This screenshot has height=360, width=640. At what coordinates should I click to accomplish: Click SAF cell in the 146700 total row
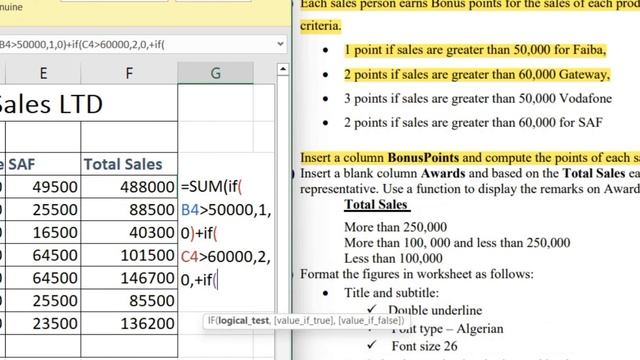pos(43,278)
